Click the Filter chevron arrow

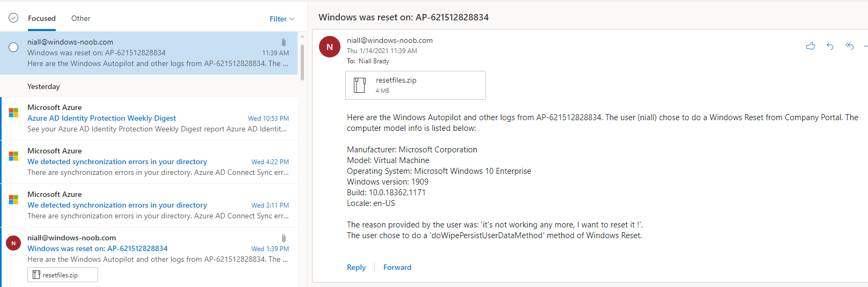[x=292, y=19]
